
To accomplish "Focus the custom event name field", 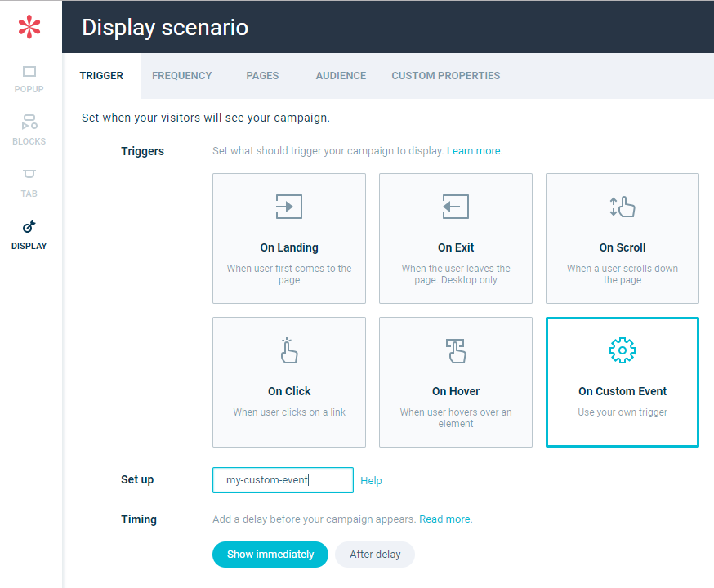I will 283,480.
